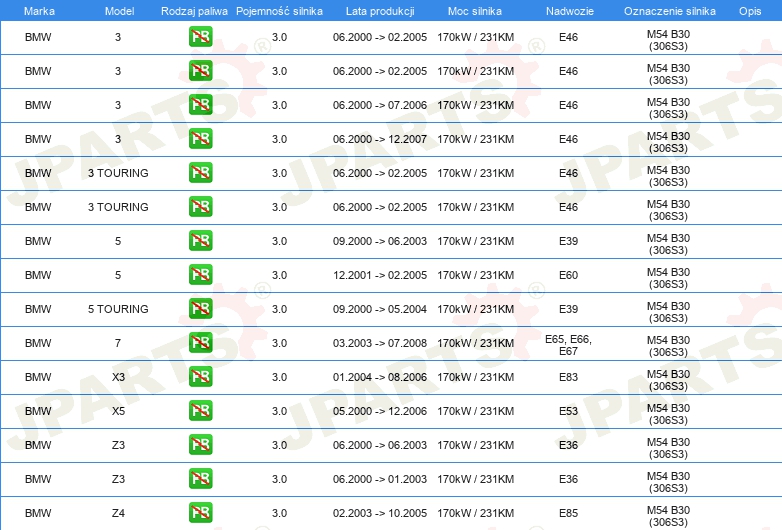
Task: Select the date range 06.2000 -> 01.2003
Action: pyautogui.click(x=380, y=479)
